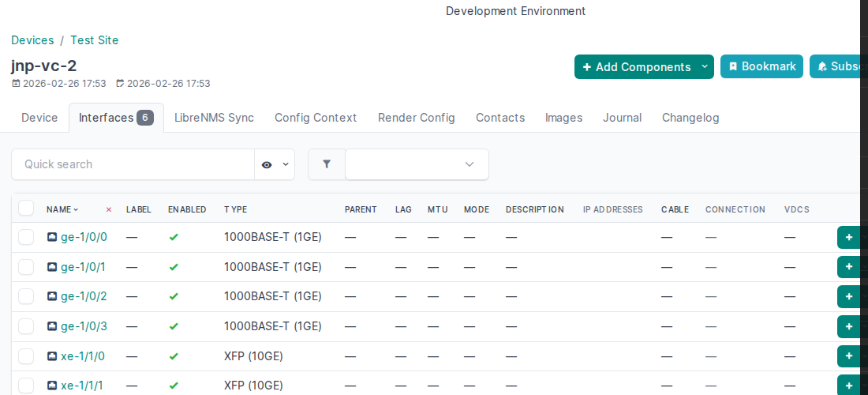Image resolution: width=868 pixels, height=395 pixels.
Task: Click the filter funnel icon
Action: [326, 164]
